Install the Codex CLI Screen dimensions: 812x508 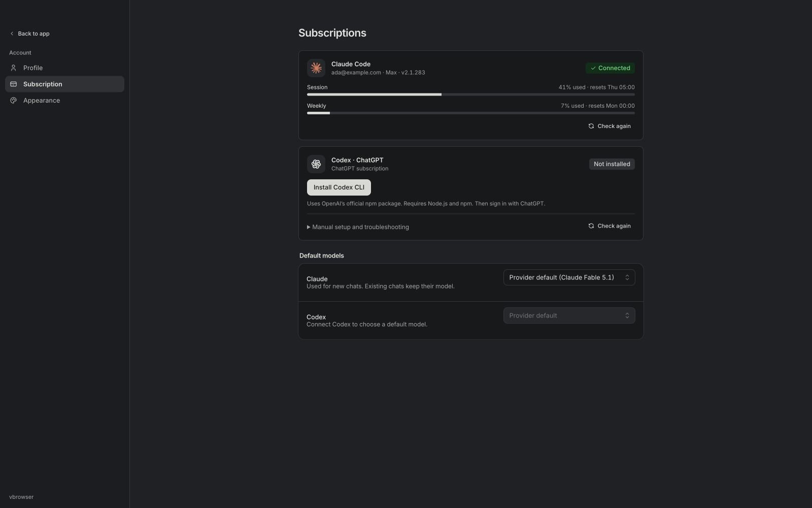tap(339, 187)
